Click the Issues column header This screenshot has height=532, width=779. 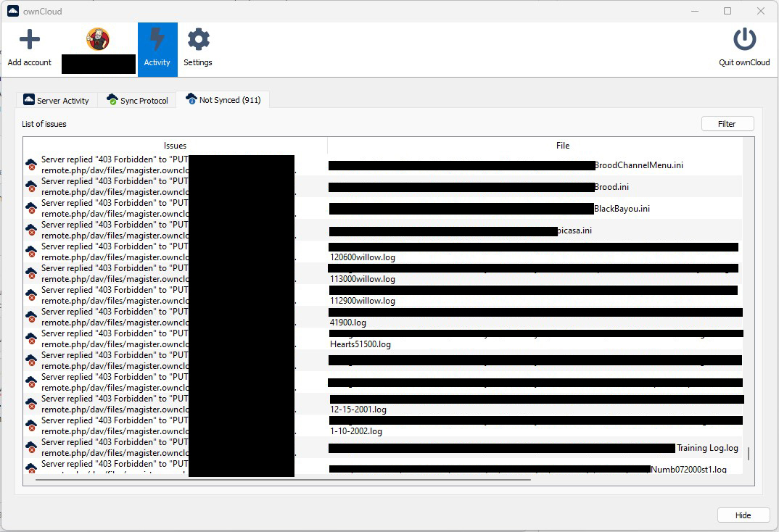tap(175, 145)
